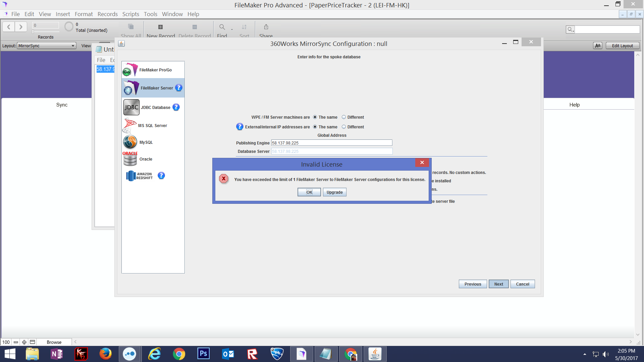Set WPE/FM Server machines to Different
Screen dimensions: 644x362
(344, 117)
